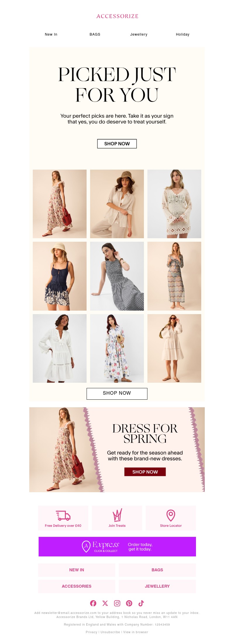This screenshot has height=644, width=234.
Task: Click the ACCESSORIES footer button
Action: (77, 586)
